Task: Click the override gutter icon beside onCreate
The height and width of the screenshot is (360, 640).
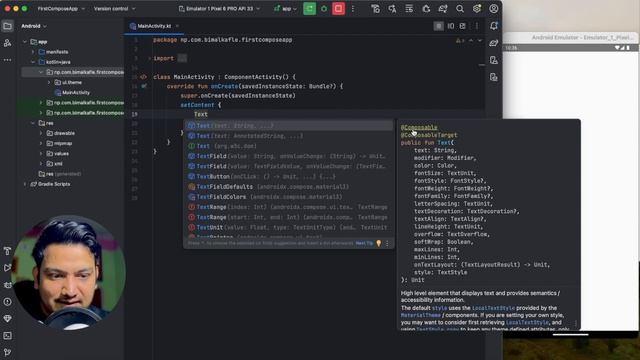Action: [144, 86]
